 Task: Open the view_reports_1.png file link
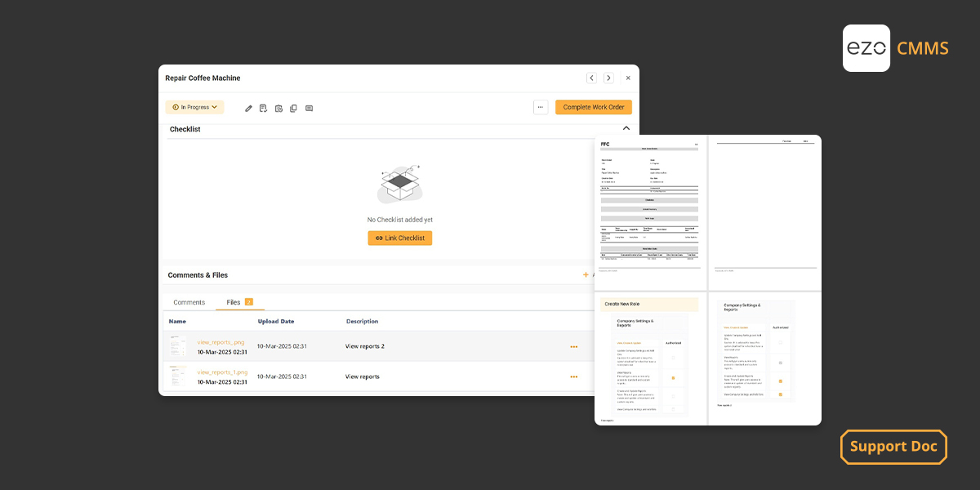pos(222,372)
